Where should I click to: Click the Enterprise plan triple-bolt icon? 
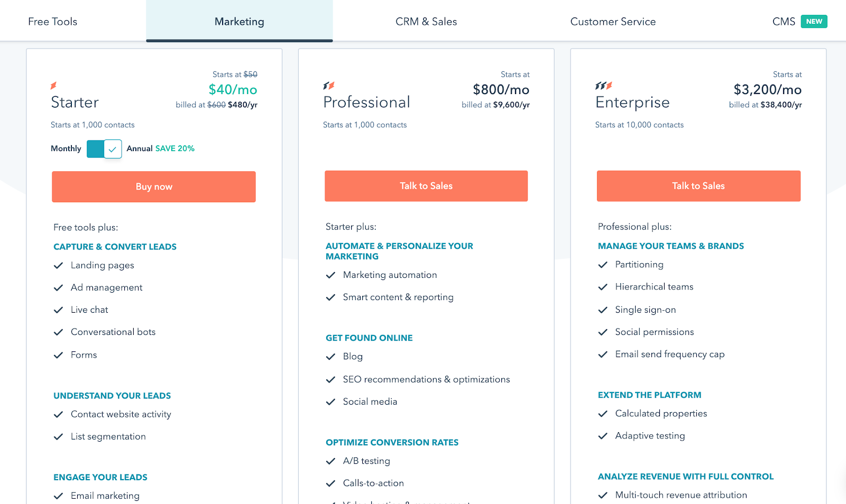pyautogui.click(x=603, y=86)
